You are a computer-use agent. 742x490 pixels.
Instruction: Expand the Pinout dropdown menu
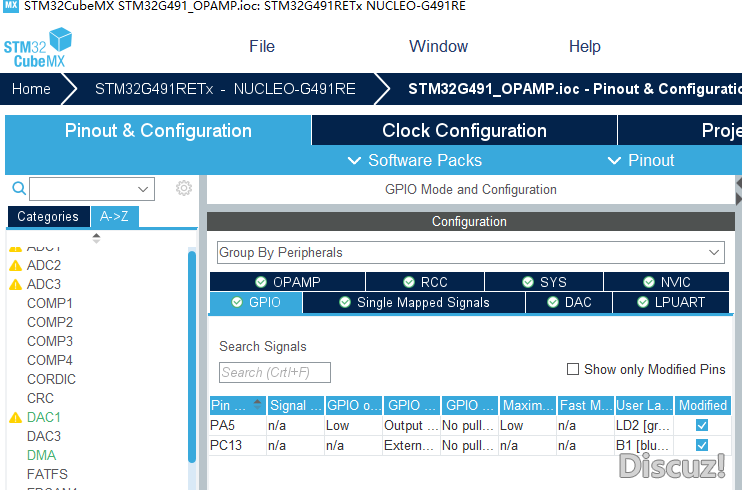(641, 160)
